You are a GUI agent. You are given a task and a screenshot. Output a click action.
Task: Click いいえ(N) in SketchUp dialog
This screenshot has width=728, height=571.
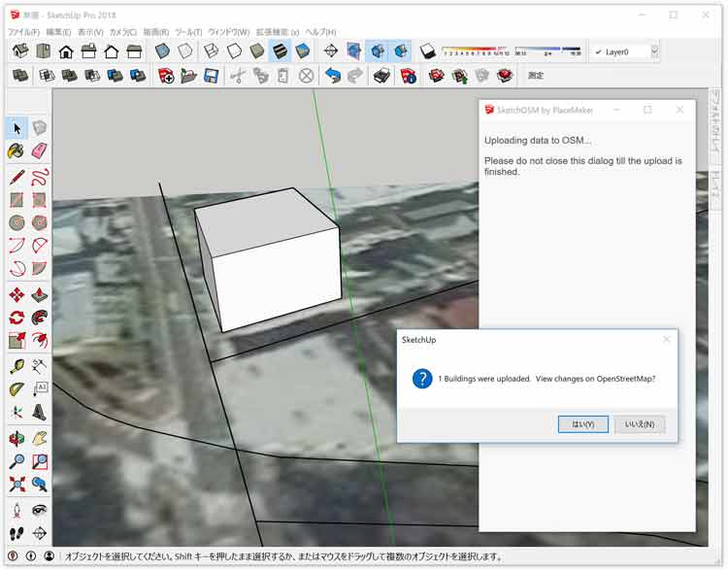pyautogui.click(x=640, y=424)
